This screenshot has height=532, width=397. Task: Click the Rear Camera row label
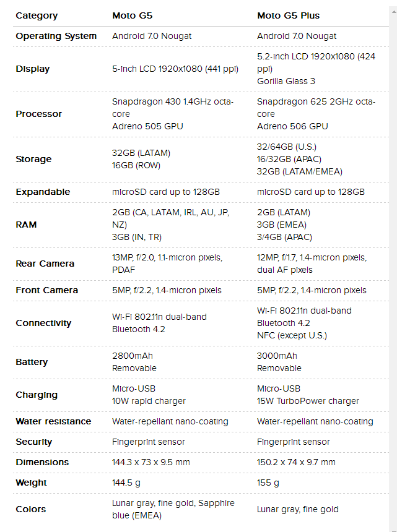(x=45, y=264)
